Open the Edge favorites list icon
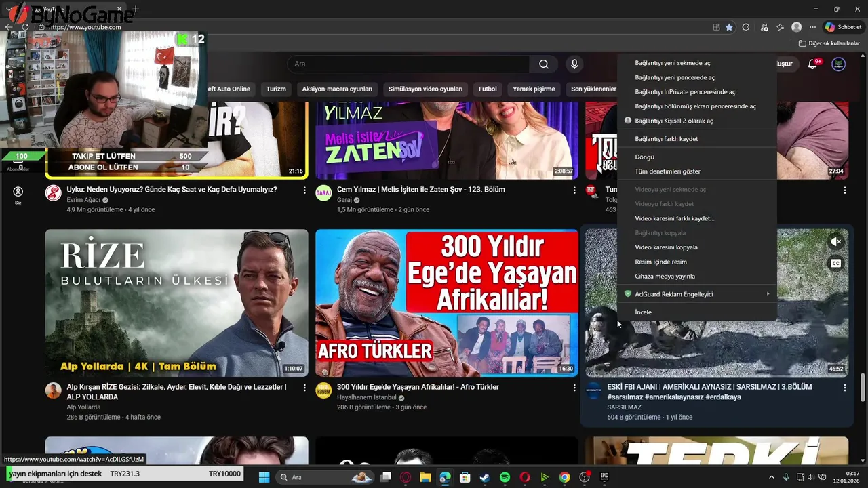The image size is (868, 488). point(781,27)
